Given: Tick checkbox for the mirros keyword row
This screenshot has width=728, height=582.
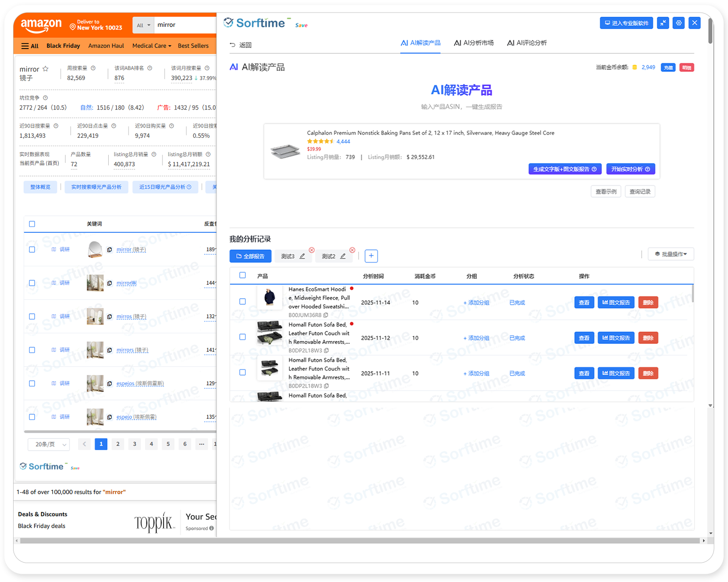Looking at the screenshot, I should tap(32, 316).
